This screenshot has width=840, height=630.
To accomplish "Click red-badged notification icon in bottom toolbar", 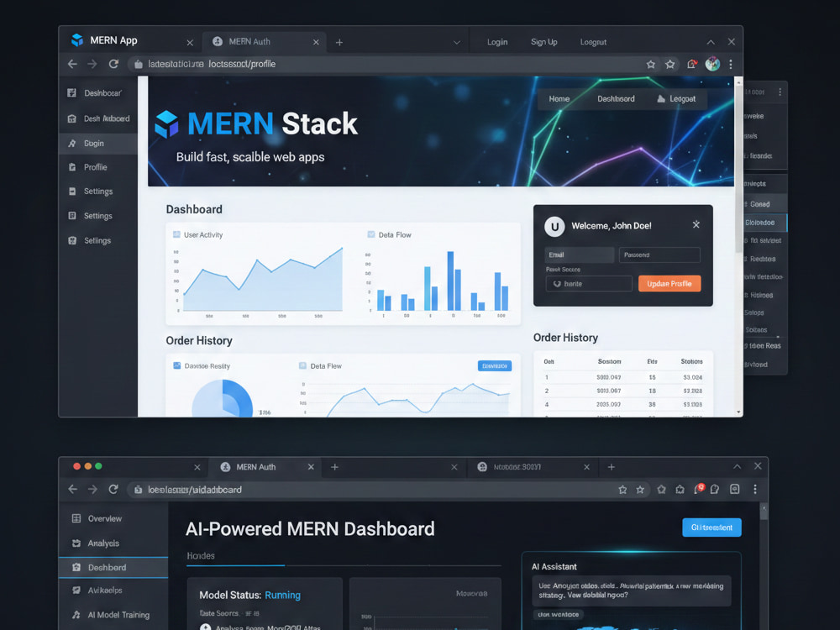I will [x=699, y=489].
